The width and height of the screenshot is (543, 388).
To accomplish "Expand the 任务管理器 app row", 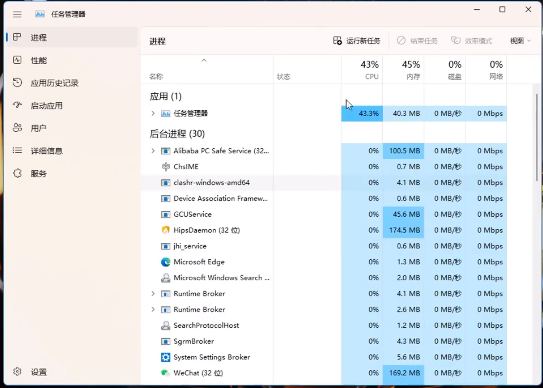I will coord(153,113).
